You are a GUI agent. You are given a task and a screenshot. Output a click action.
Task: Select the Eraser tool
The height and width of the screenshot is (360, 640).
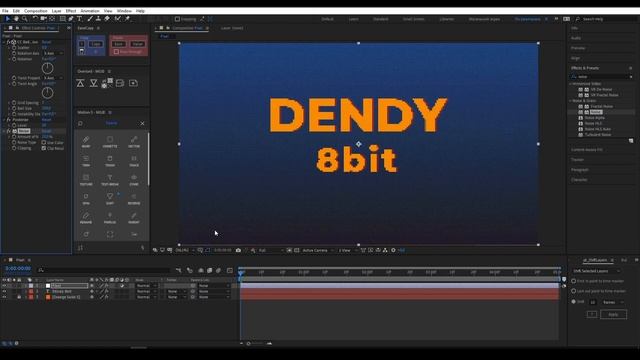107,19
